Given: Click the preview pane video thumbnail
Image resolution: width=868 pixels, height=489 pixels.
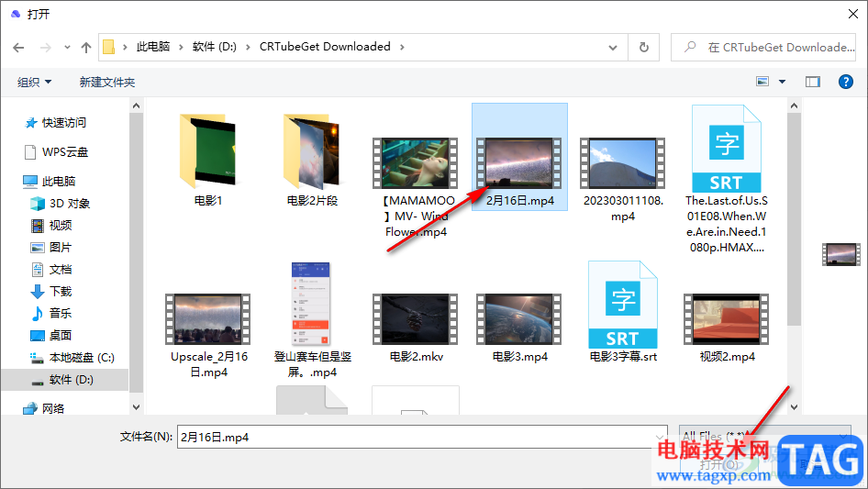Looking at the screenshot, I should click(x=840, y=255).
